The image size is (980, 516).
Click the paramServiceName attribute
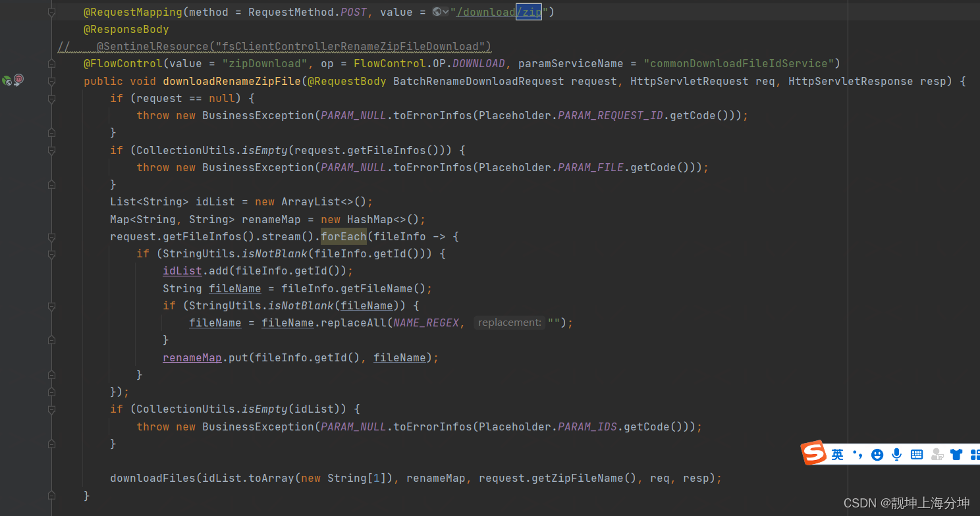[571, 64]
